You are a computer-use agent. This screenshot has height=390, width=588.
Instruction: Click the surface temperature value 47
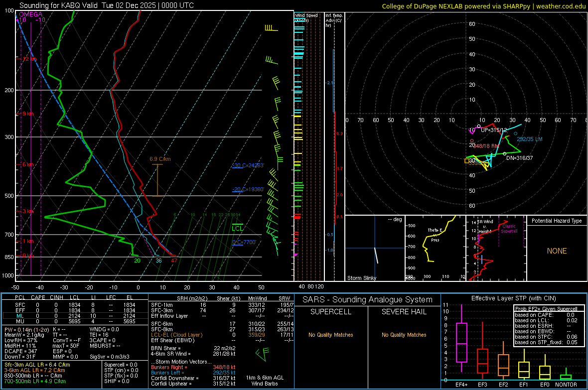(x=173, y=260)
